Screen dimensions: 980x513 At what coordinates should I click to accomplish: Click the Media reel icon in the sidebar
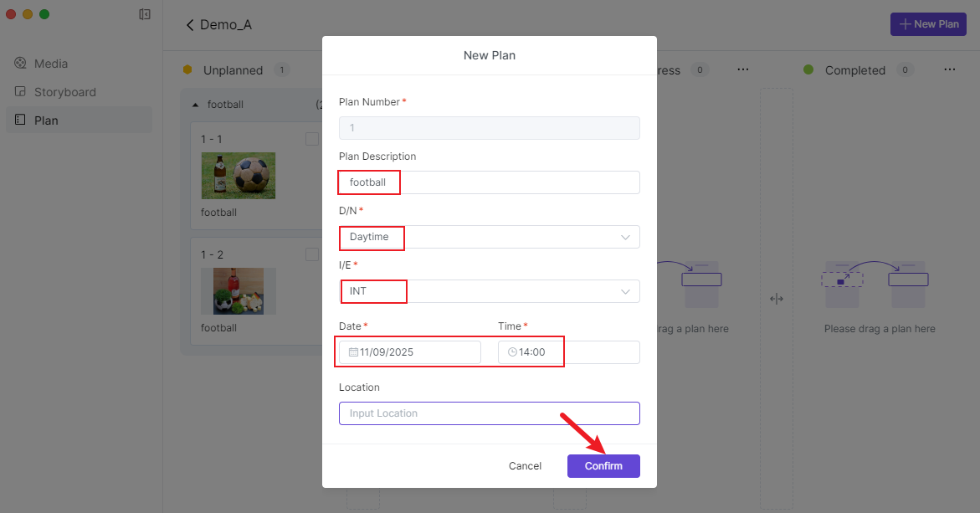click(21, 64)
